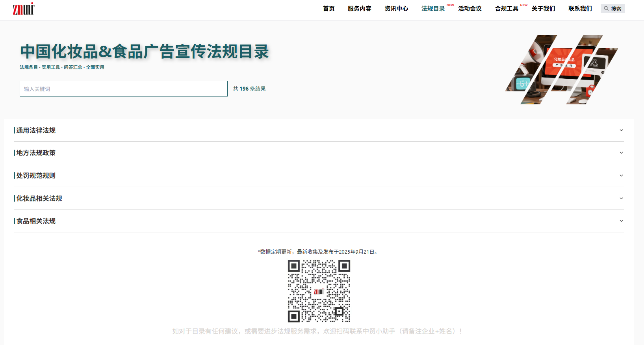Viewport: 644px width, 345px height.
Task: Click the page heading 中国化妆品&食品广告宣传法规目录
Action: [145, 52]
